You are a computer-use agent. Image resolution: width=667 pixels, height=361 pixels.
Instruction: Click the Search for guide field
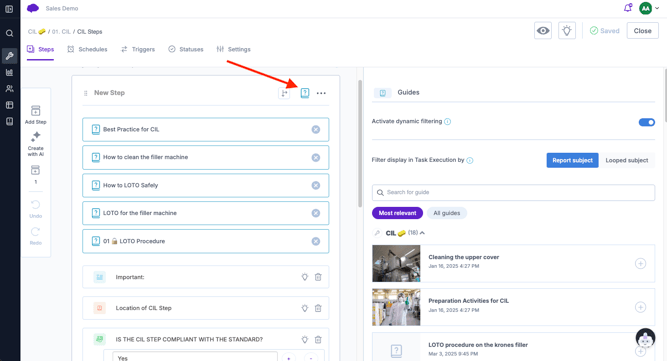pyautogui.click(x=513, y=193)
